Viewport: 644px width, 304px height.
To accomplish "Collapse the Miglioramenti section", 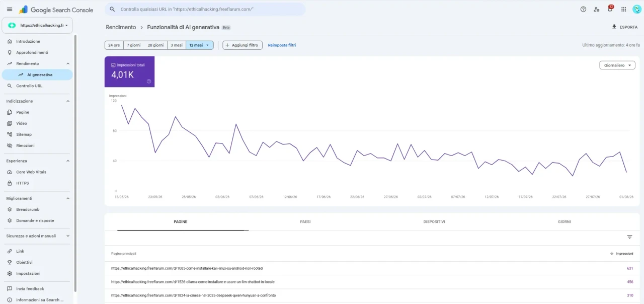I will 68,198.
